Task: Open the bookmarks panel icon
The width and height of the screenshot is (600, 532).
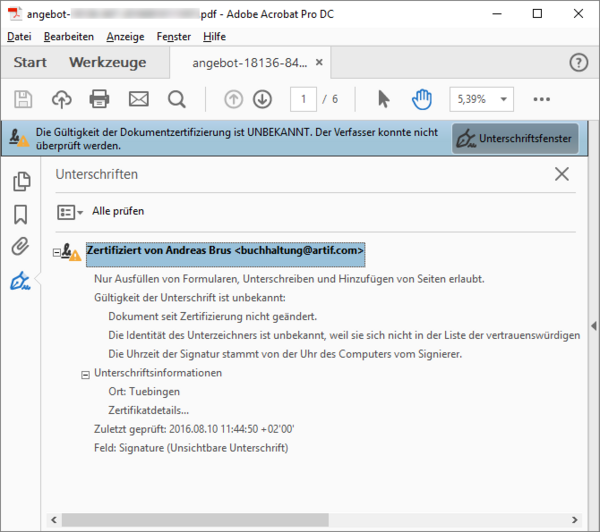Action: tap(21, 214)
